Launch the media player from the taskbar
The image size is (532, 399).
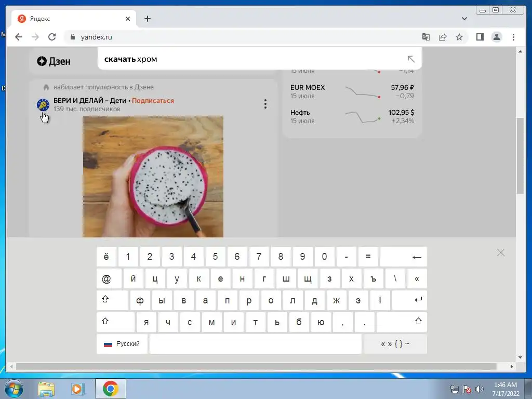tap(77, 389)
